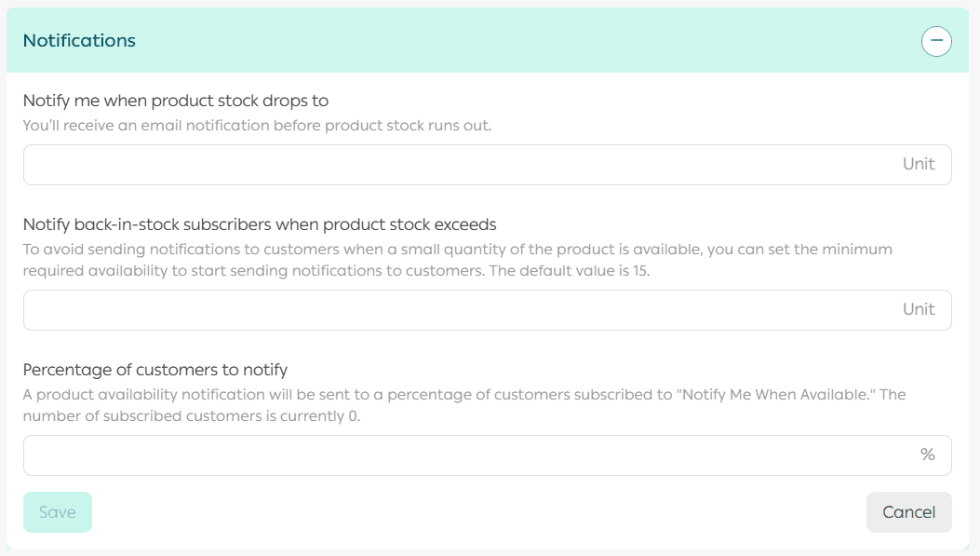Click the Notifications header title

79,41
